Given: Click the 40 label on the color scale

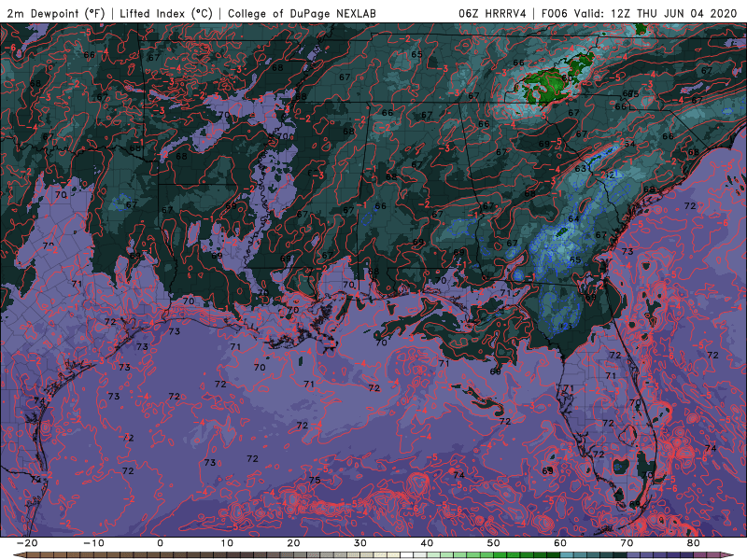Looking at the screenshot, I should pyautogui.click(x=427, y=543).
